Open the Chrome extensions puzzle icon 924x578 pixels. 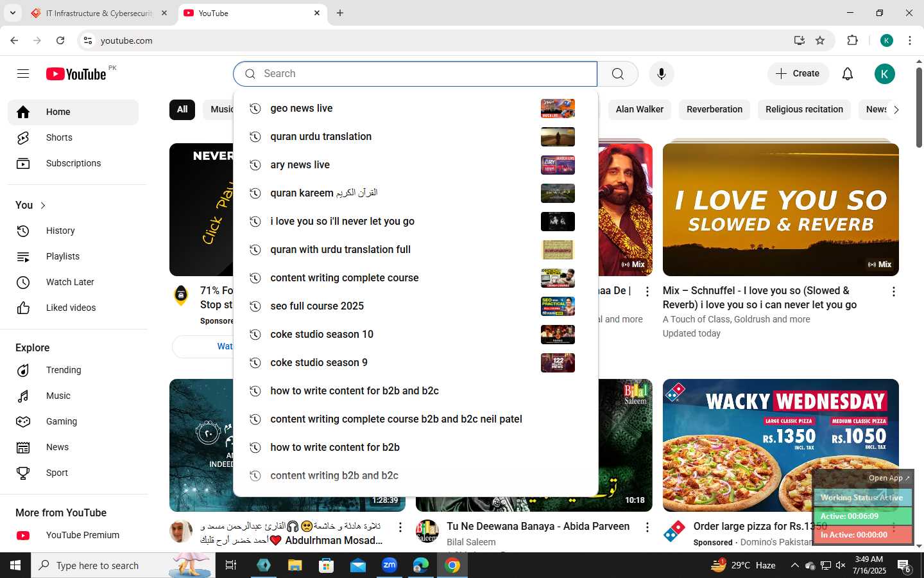coord(852,40)
